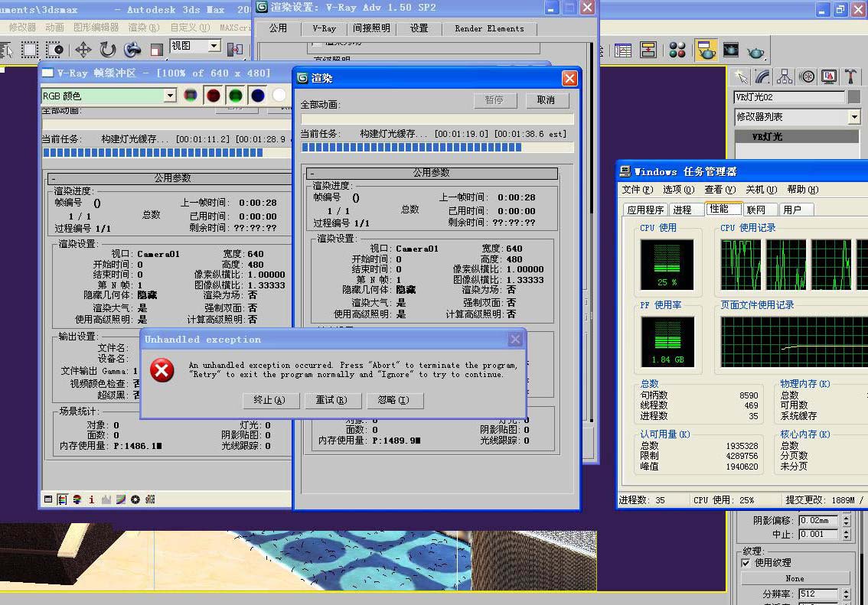Toggle green channel in V-Ray frame buffer

click(x=236, y=96)
